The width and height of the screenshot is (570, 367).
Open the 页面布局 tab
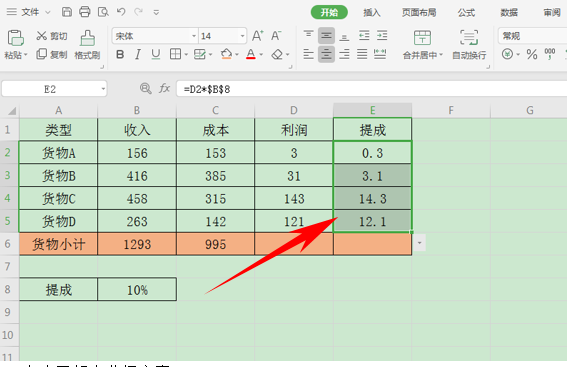click(x=419, y=13)
